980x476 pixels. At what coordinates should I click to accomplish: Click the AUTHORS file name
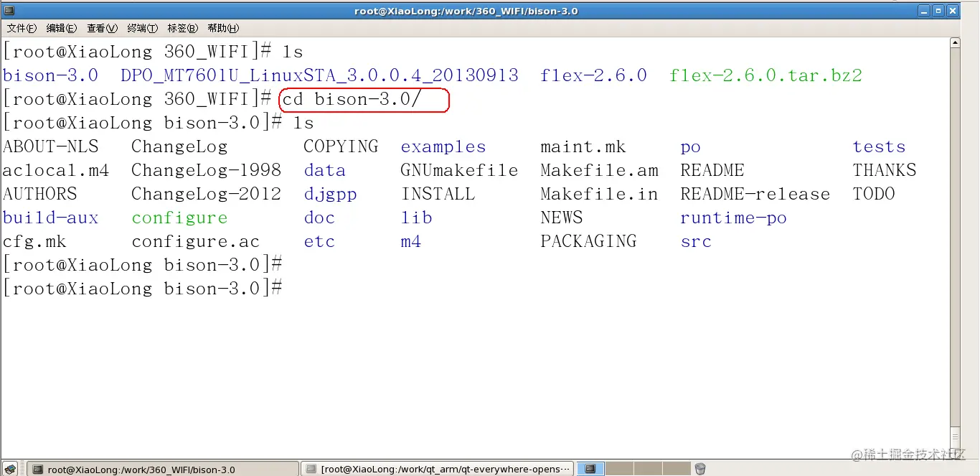[39, 194]
